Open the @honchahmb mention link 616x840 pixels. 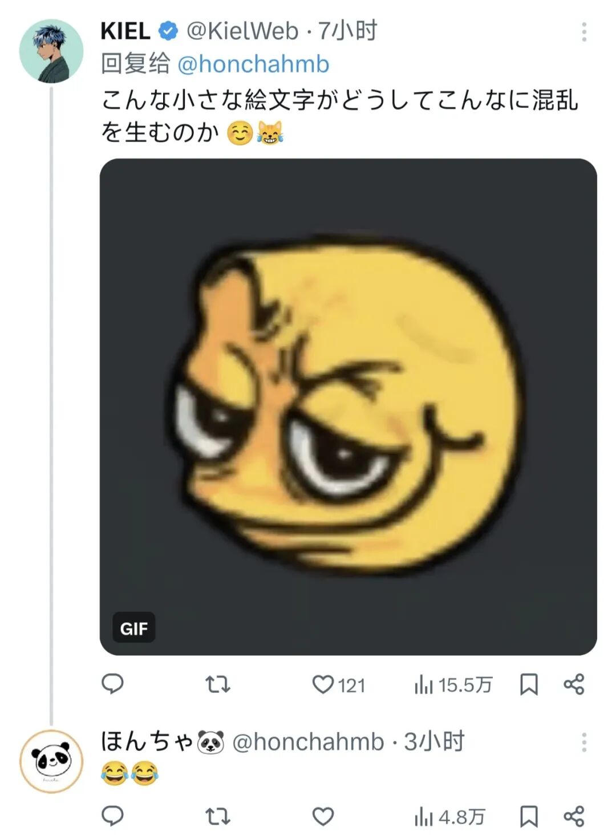tap(253, 64)
